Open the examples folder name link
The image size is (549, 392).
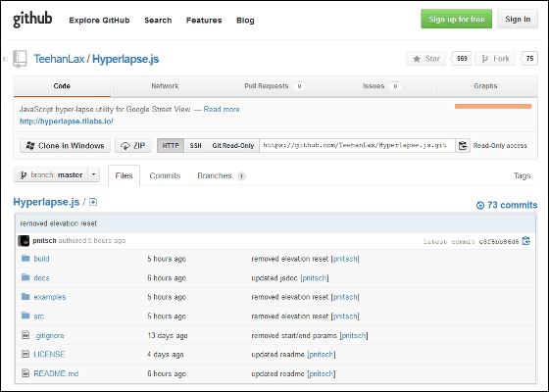50,297
